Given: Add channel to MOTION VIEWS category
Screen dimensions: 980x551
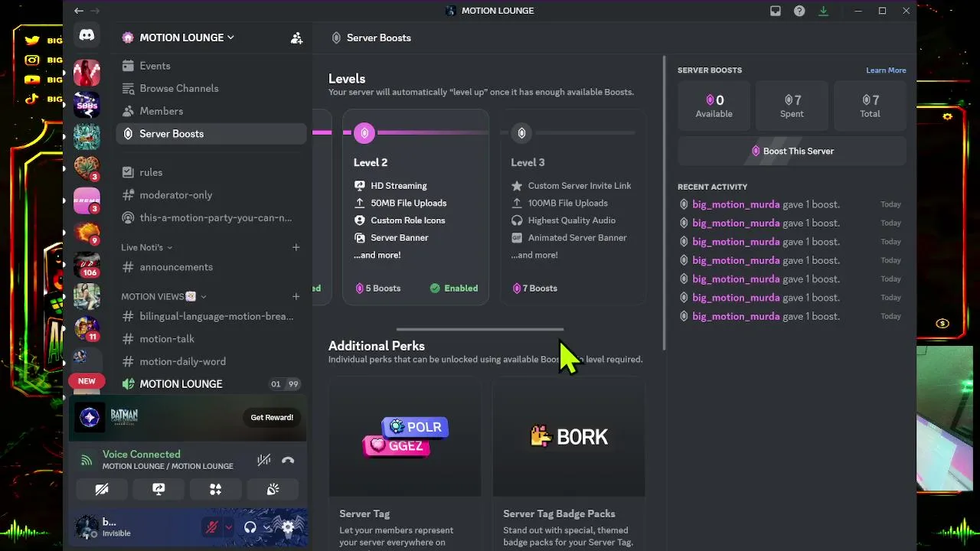Looking at the screenshot, I should (x=296, y=296).
